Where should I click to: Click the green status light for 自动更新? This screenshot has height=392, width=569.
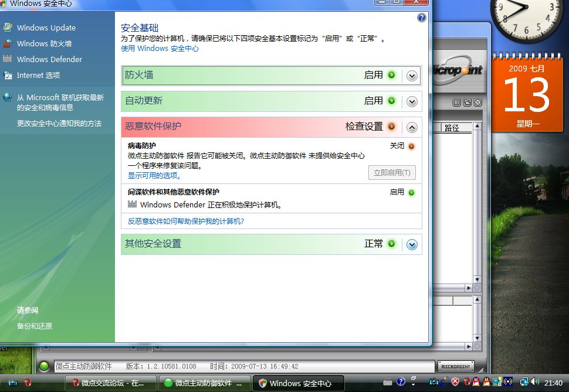tap(391, 100)
